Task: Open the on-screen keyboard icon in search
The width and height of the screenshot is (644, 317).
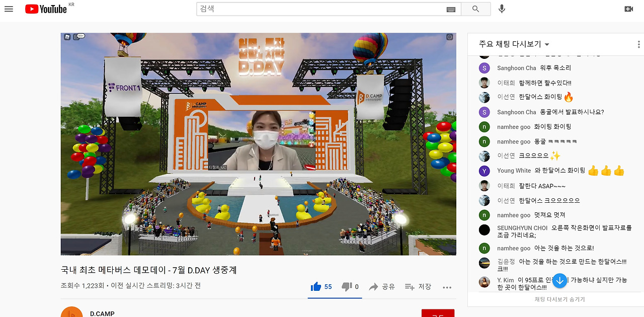Action: 450,9
